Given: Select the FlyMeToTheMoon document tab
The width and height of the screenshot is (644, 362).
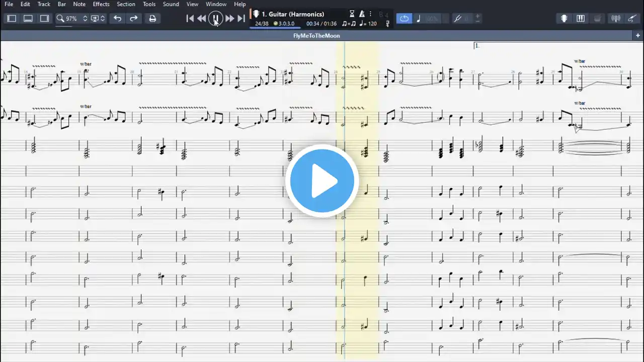Looking at the screenshot, I should [316, 36].
